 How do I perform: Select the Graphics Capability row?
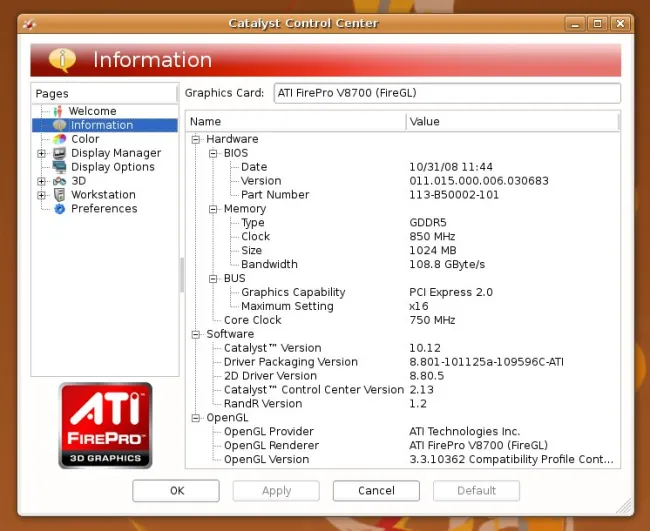coord(402,292)
